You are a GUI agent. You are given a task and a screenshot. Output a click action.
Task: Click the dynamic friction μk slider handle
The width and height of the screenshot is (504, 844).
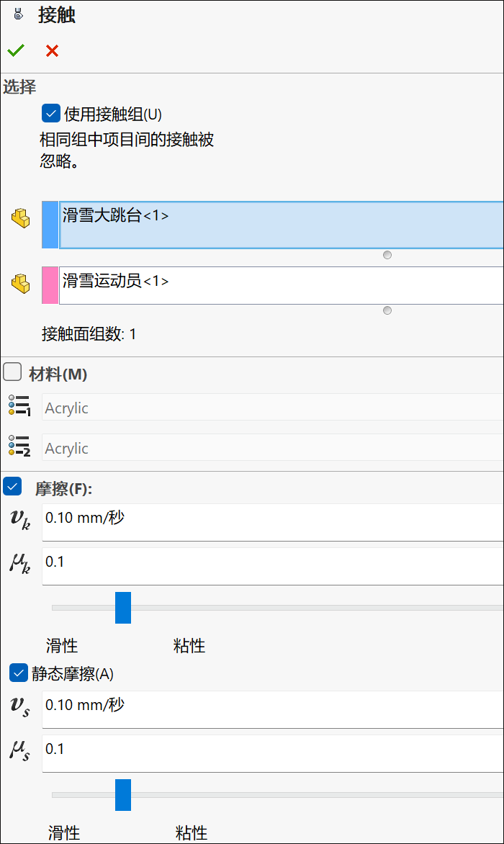coord(123,608)
